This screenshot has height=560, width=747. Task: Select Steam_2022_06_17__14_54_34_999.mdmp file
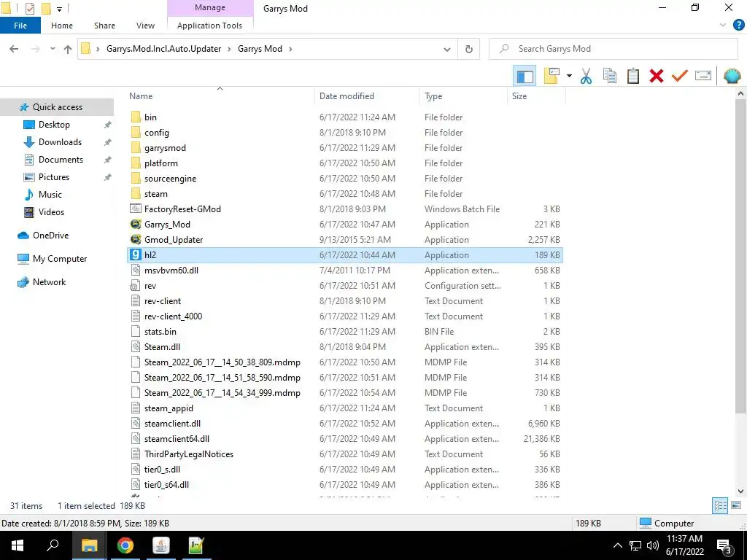[222, 393]
